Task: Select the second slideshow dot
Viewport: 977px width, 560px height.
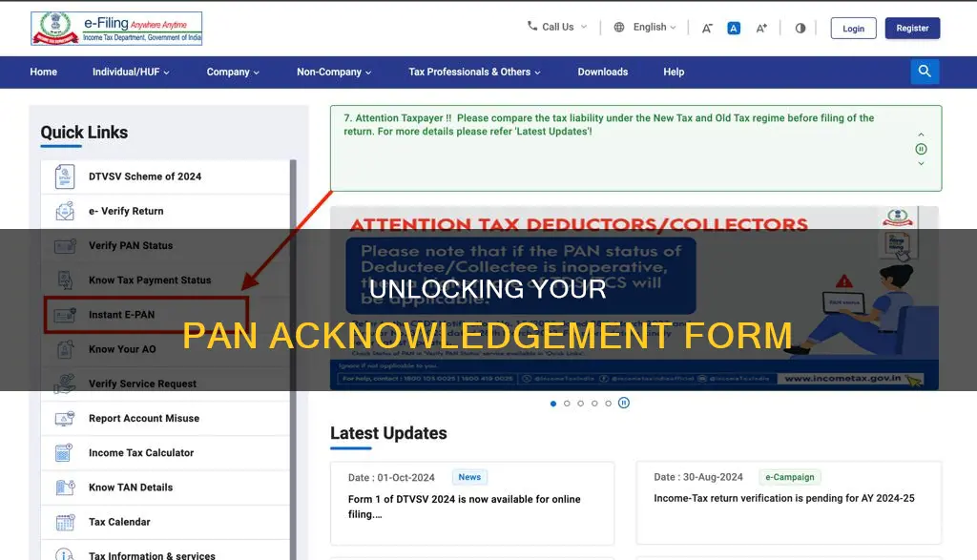Action: 567,404
